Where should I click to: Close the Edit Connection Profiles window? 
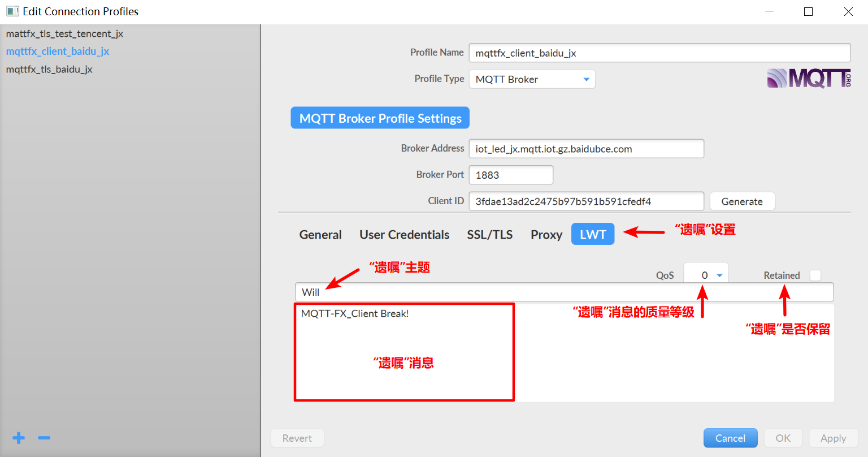[x=848, y=11]
